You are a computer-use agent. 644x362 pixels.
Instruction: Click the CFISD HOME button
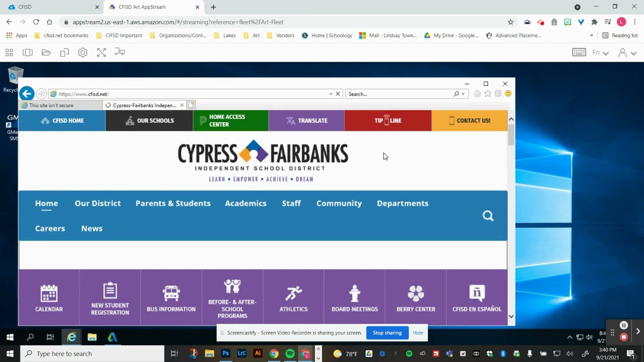click(62, 121)
